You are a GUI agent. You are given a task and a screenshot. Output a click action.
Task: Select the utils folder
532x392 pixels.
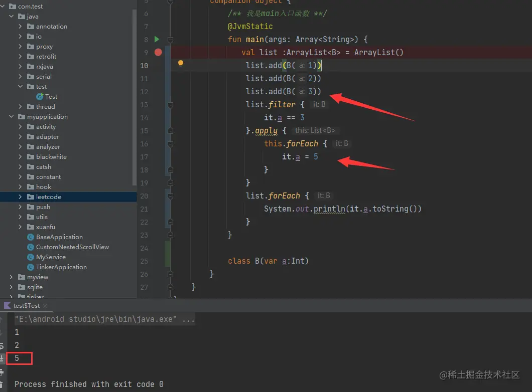click(x=37, y=217)
